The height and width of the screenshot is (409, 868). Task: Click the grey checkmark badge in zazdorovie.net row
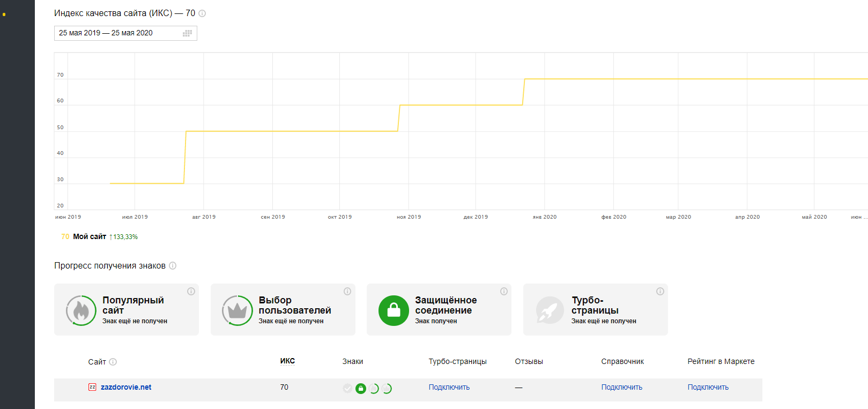348,389
